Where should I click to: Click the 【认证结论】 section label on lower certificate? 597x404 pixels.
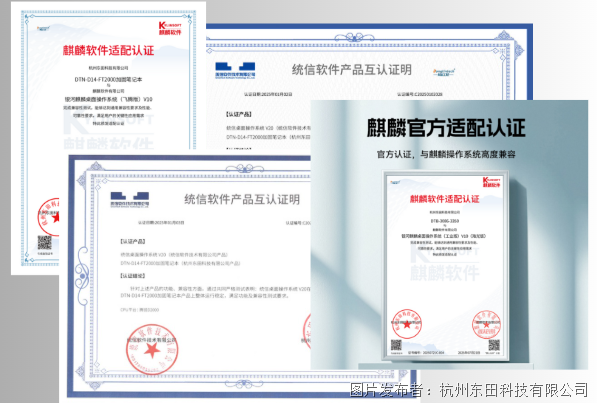coord(133,276)
